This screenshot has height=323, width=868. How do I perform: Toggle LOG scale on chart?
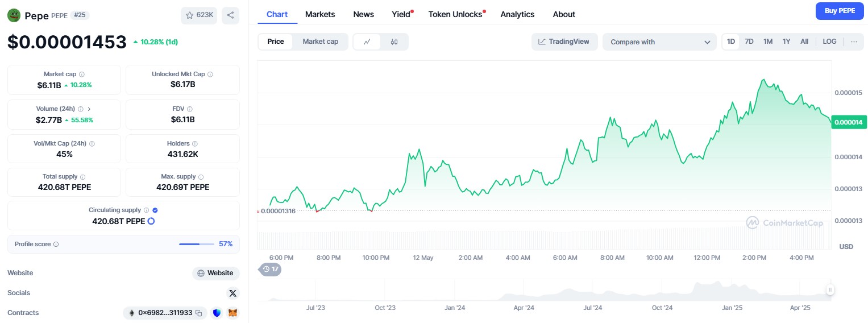829,42
